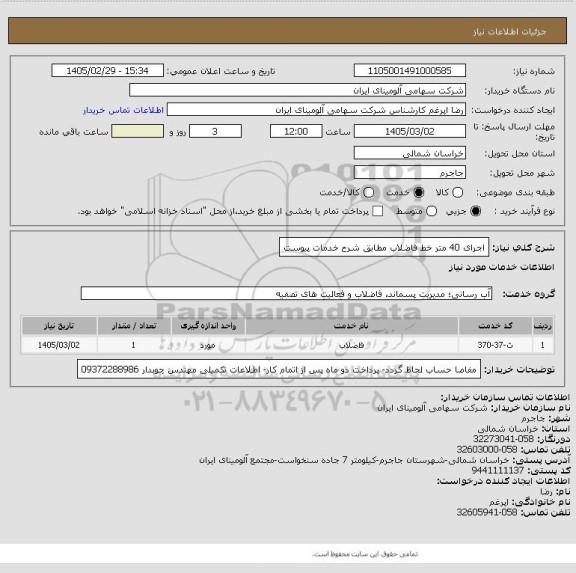
Task: Click the response deadline date 1405/03/02 field
Action: [410, 131]
